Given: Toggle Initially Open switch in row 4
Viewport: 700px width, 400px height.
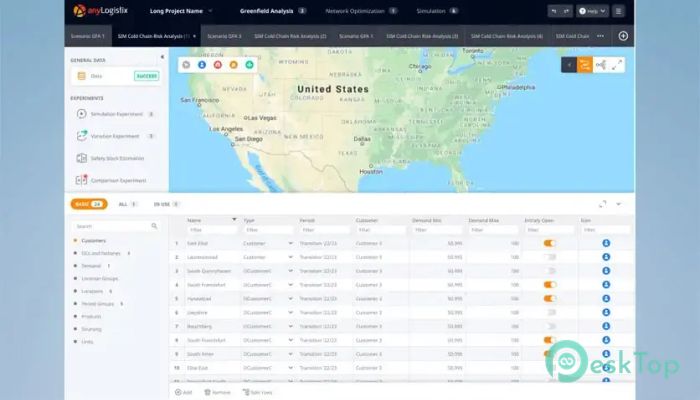Looking at the screenshot, I should (550, 285).
